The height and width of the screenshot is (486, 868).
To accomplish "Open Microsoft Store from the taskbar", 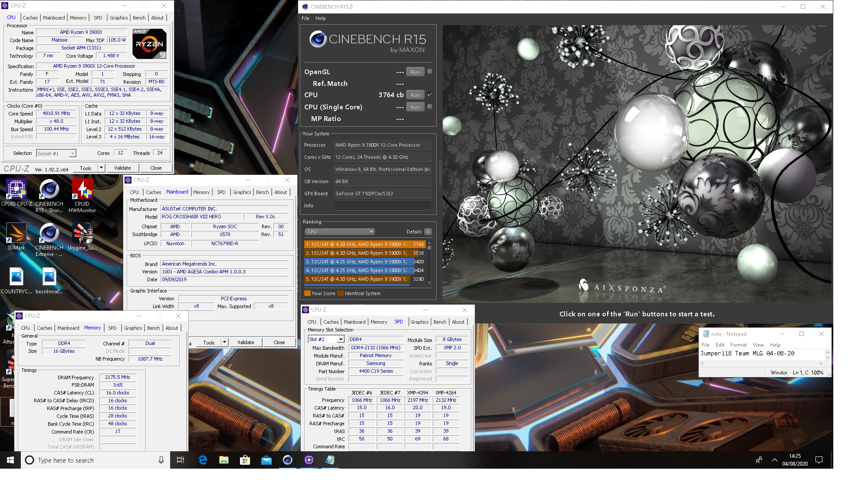I will coord(245,460).
